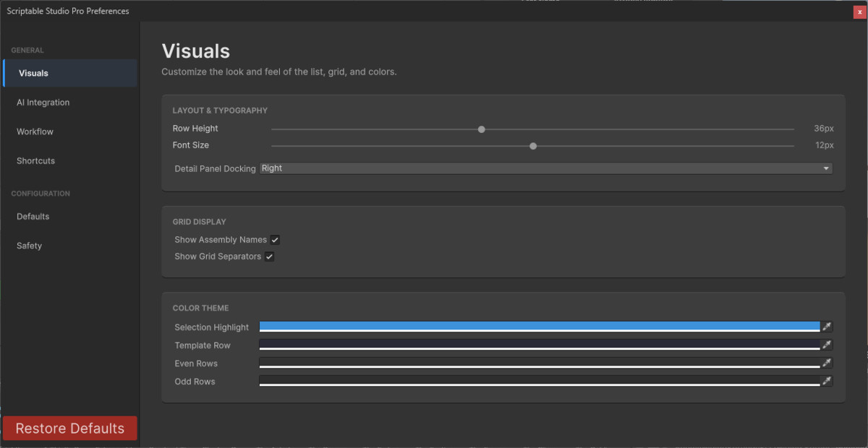
Task: View the Shortcuts preferences
Action: [x=36, y=160]
